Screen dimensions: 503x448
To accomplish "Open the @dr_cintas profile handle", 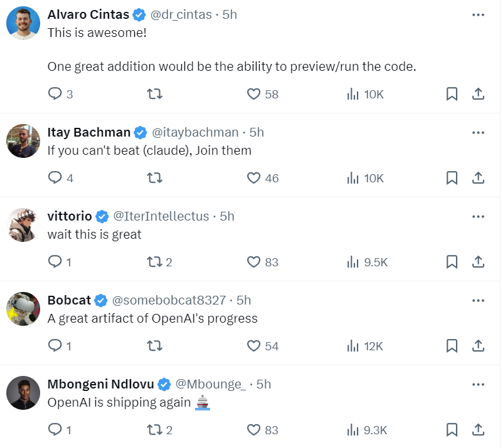I will [x=181, y=15].
